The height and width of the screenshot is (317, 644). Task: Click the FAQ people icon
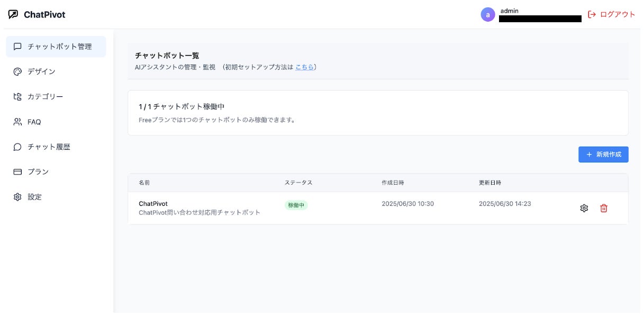tap(17, 122)
